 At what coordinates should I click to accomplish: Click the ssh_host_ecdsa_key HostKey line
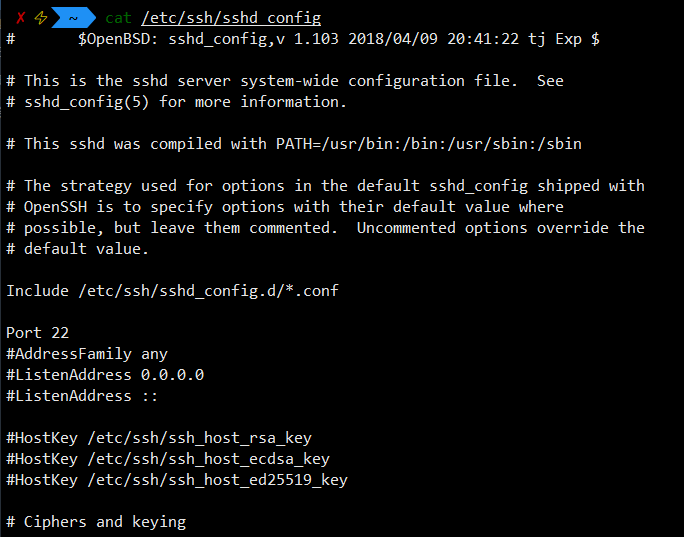pyautogui.click(x=168, y=459)
